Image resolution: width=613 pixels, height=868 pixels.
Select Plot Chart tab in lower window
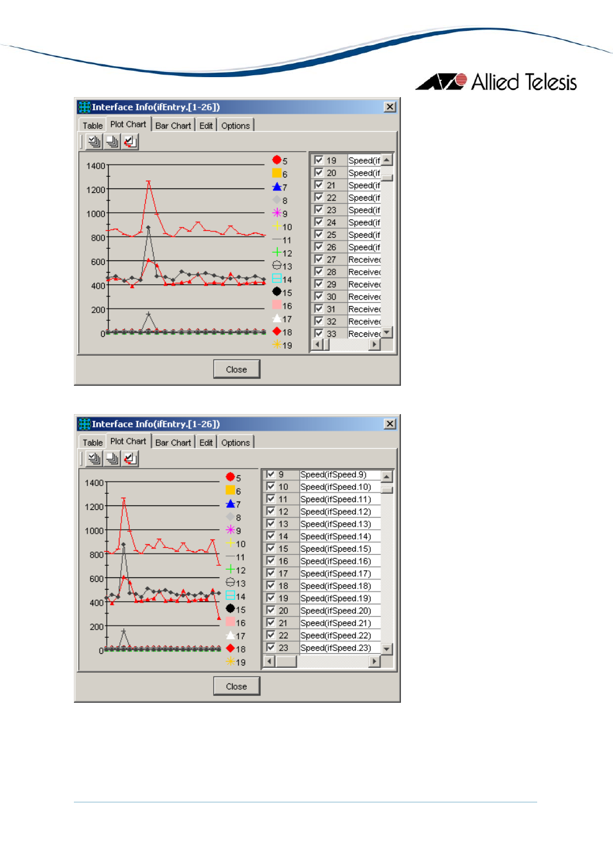pyautogui.click(x=128, y=441)
